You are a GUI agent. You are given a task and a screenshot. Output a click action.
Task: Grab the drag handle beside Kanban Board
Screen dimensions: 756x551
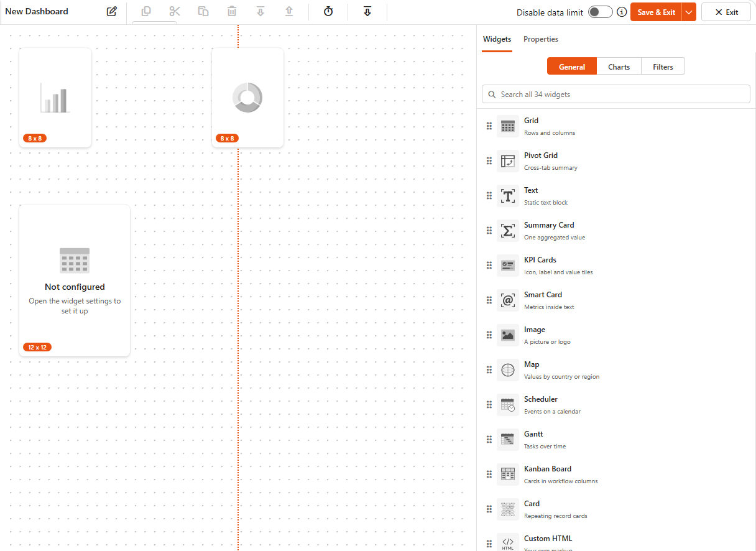489,474
